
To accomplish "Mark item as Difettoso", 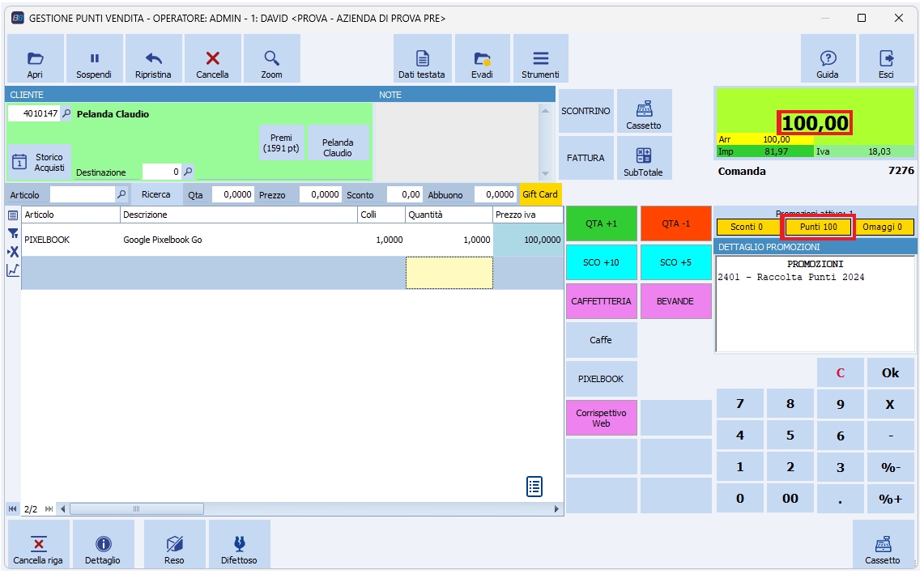I will click(239, 544).
